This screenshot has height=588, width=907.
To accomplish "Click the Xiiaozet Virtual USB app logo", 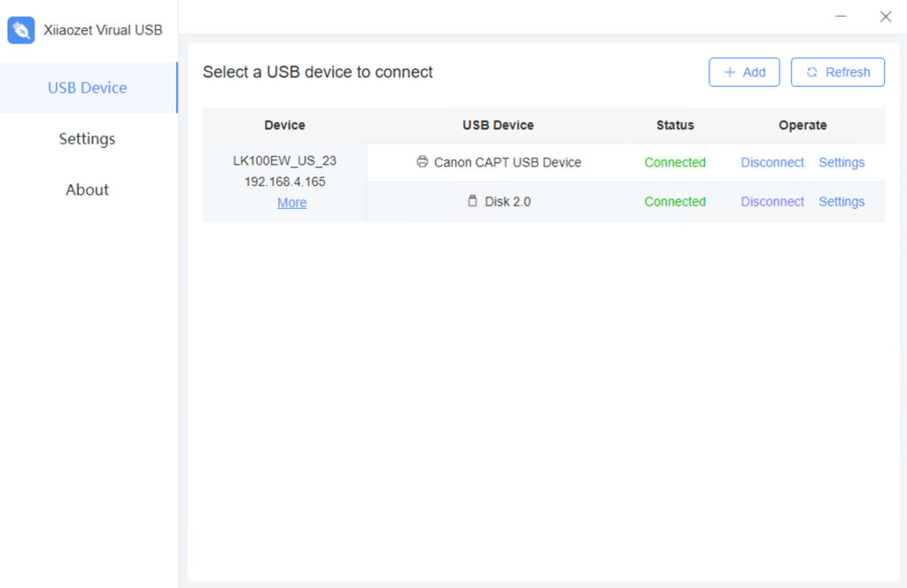I will (x=21, y=30).
